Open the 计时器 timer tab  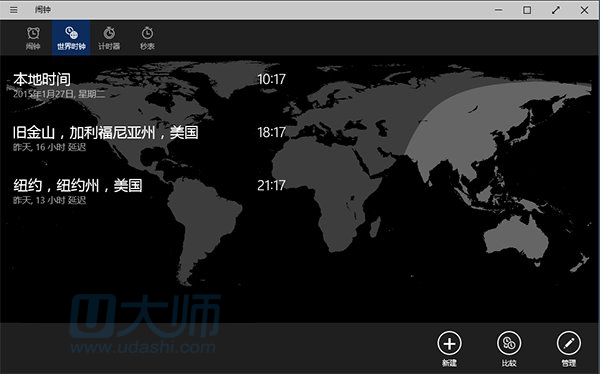(109, 38)
